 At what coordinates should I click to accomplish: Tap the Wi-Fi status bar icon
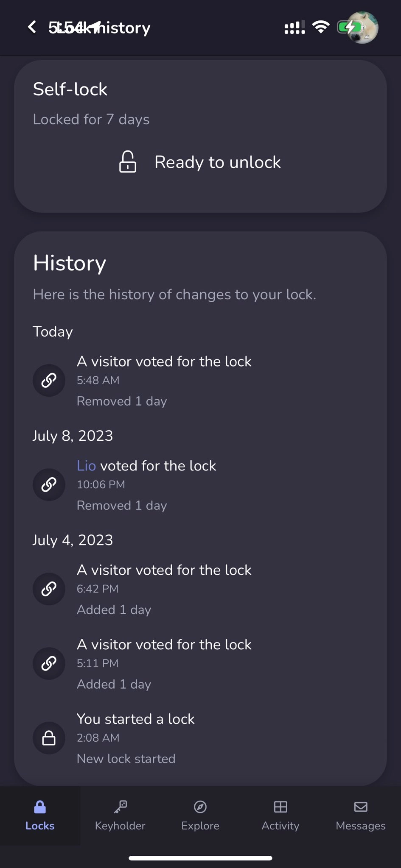pos(321,27)
